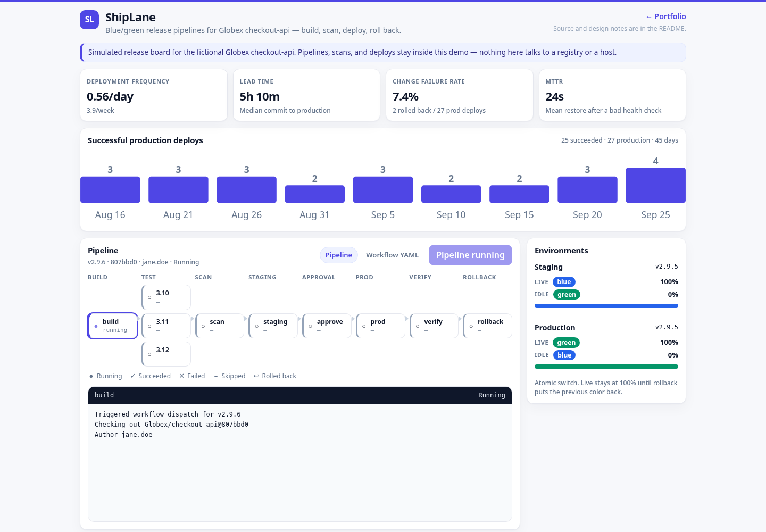Open the prod stage card
This screenshot has height=532, width=766.
[x=380, y=326]
